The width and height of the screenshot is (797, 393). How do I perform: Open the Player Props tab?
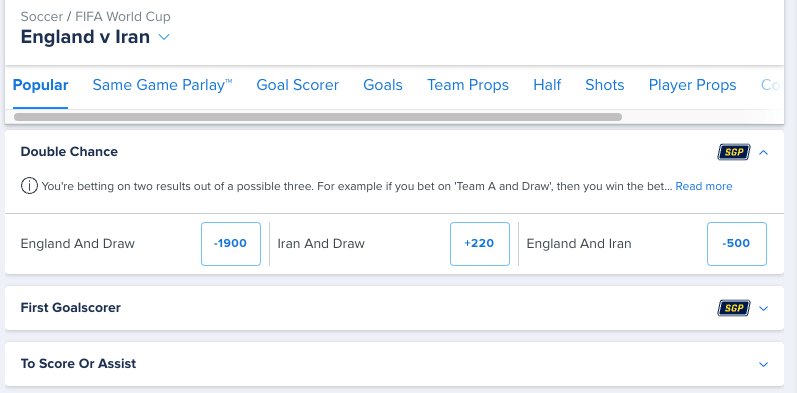(692, 85)
